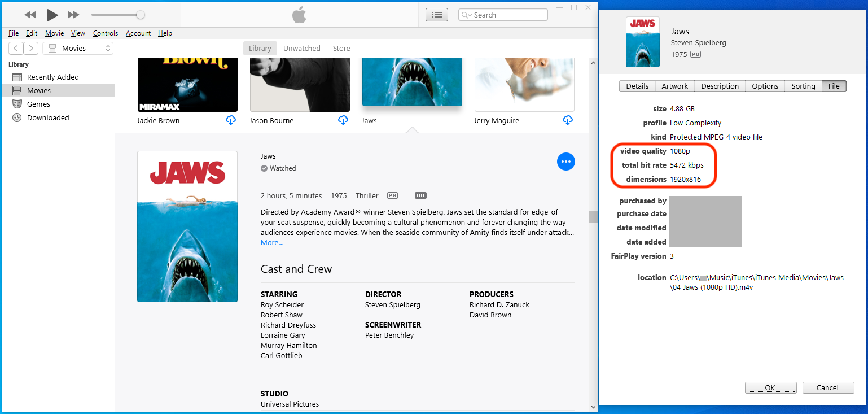Open the Movies media type dropdown

tap(78, 49)
